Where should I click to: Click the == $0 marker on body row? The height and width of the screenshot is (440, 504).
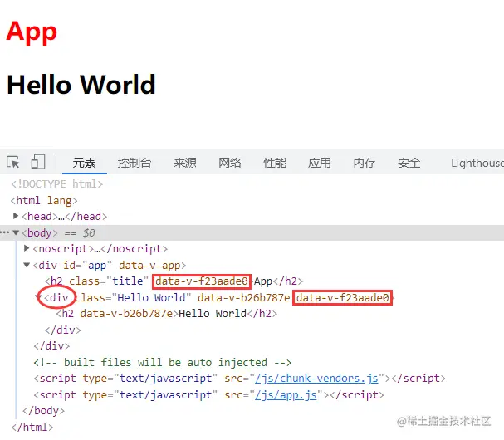click(80, 232)
